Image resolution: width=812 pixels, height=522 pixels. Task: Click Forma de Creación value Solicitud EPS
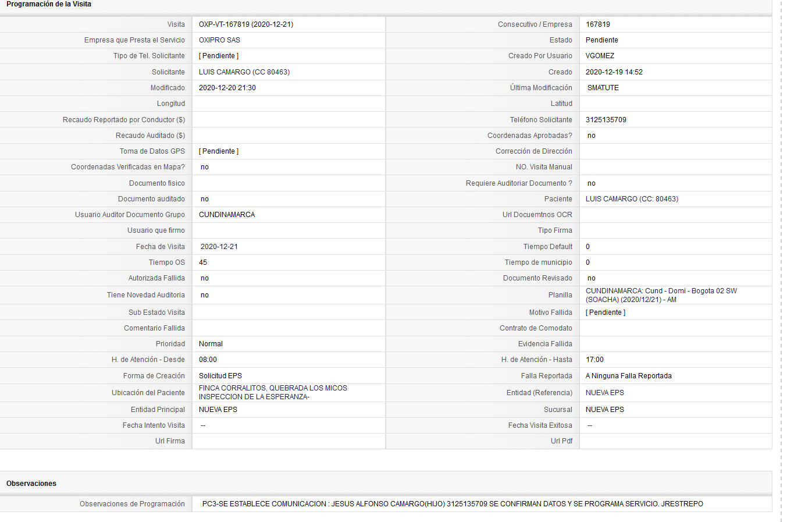[220, 376]
